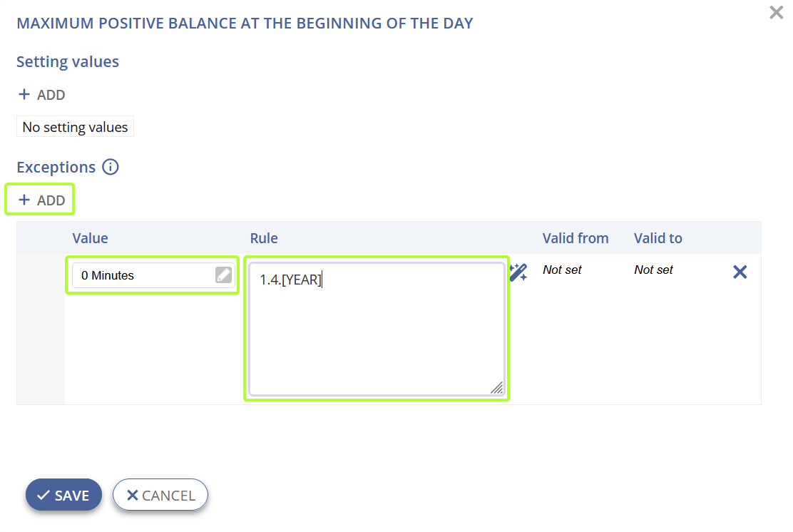The height and width of the screenshot is (532, 793).
Task: Add a new exception entry
Action: [x=41, y=200]
